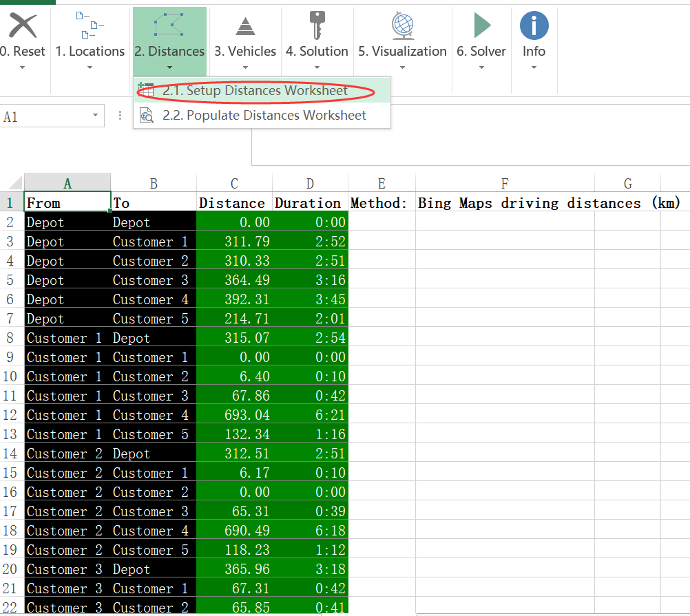Screen dimensions: 690x616
Task: Open the Locations hierarchy icon
Action: coord(90,25)
